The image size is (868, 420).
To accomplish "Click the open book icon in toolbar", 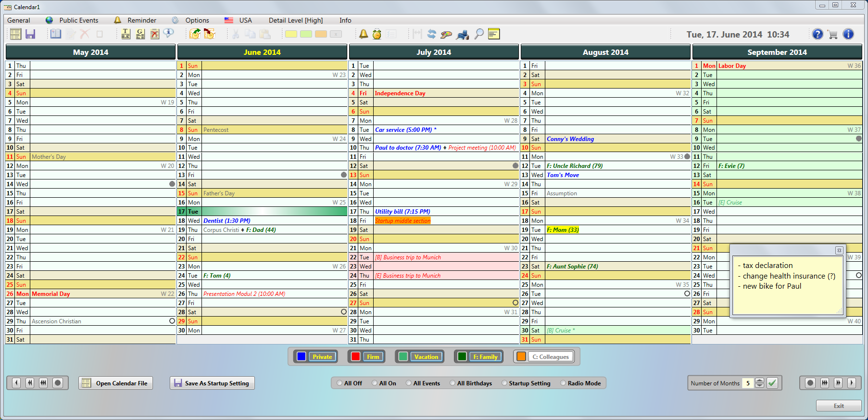I will [x=56, y=34].
